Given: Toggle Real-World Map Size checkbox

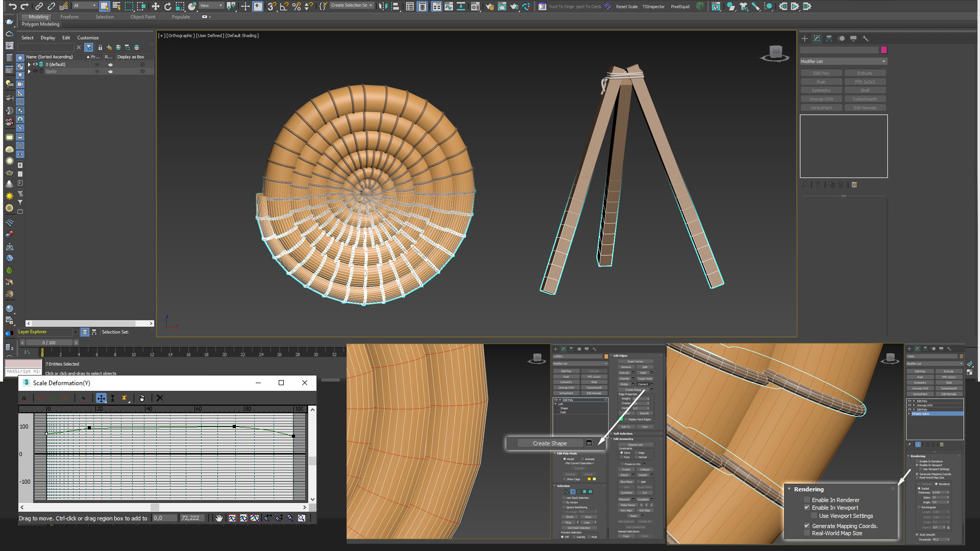Looking at the screenshot, I should point(807,533).
